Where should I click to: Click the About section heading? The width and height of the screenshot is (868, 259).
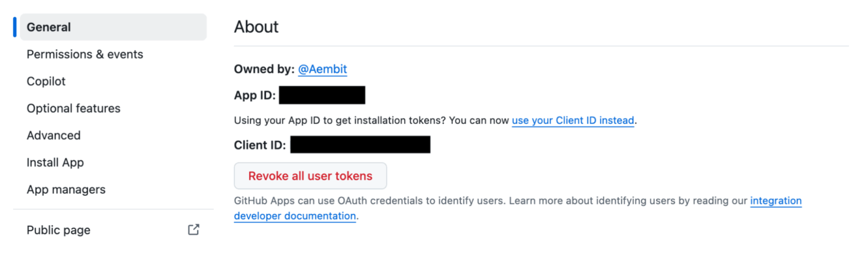(x=257, y=27)
